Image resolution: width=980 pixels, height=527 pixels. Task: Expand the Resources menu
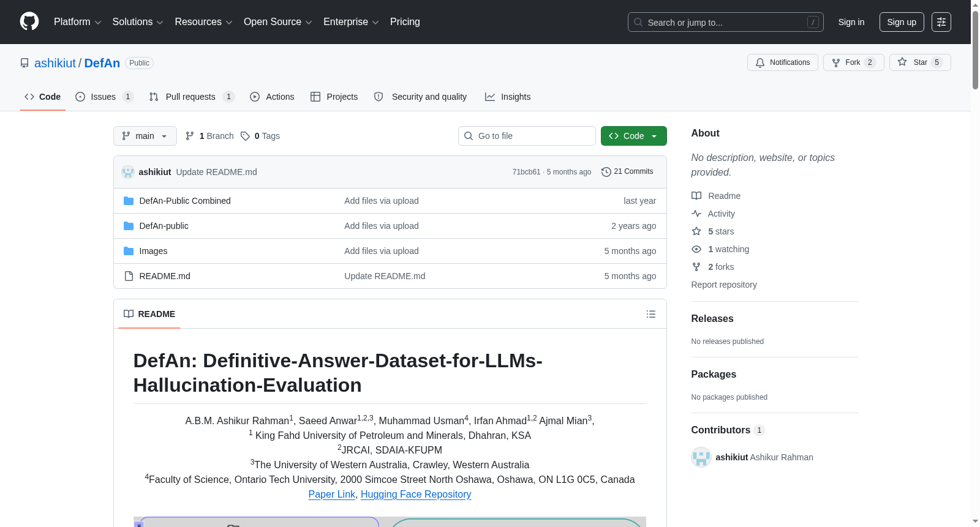click(x=203, y=22)
